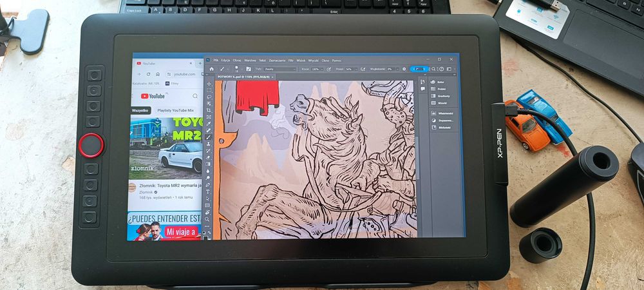Screen dimensions: 644x290
Task: Select the Spot Healing Brush tool
Action: 208,130
